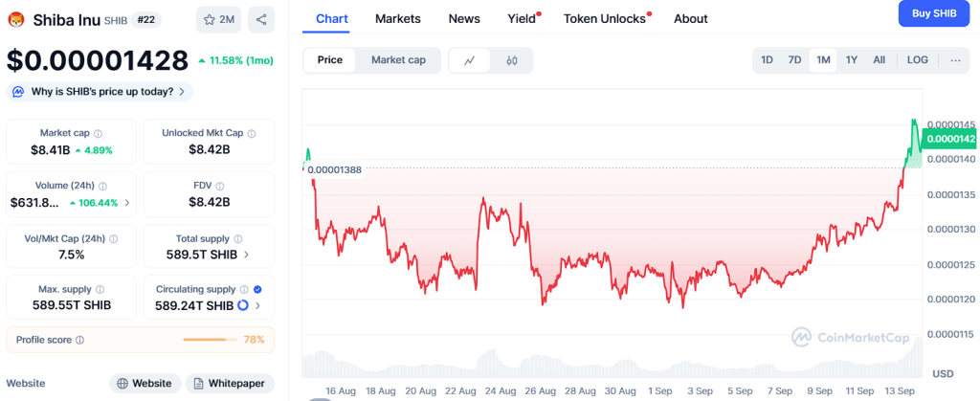
Task: Click the verified badge by Circulating supply
Action: coord(258,290)
